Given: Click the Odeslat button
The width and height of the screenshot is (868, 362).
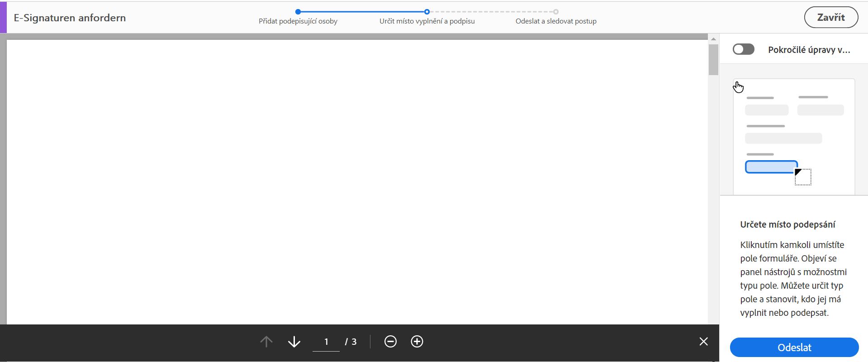Looking at the screenshot, I should [794, 348].
